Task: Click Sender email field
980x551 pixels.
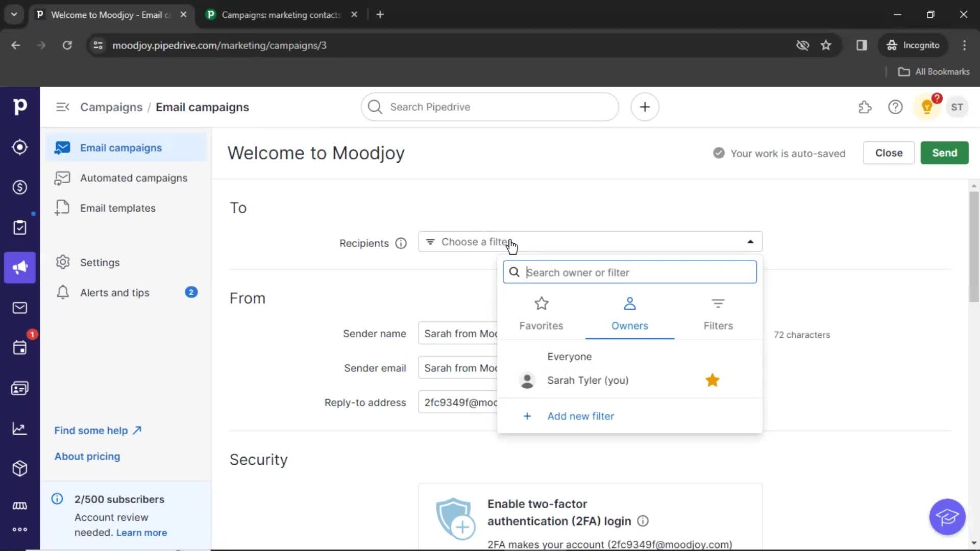Action: click(x=458, y=368)
